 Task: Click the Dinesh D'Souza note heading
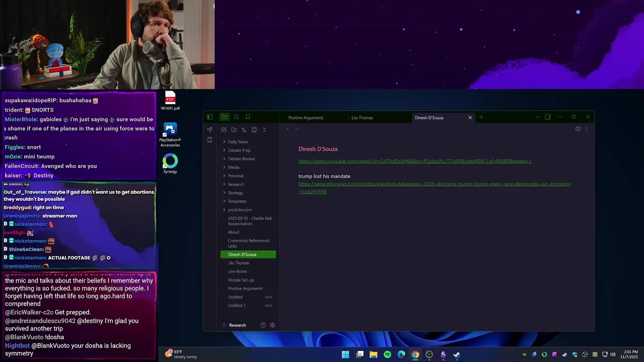tap(318, 149)
